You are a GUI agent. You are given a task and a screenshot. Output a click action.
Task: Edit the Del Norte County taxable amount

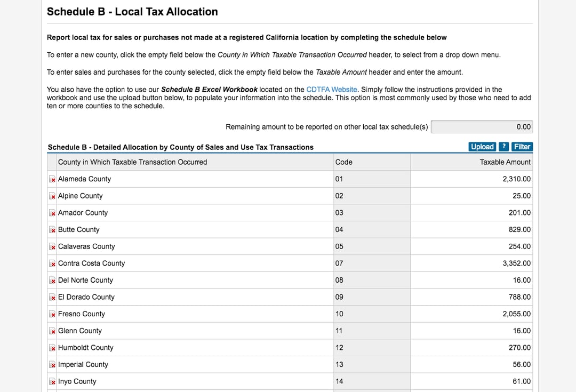[x=471, y=280]
